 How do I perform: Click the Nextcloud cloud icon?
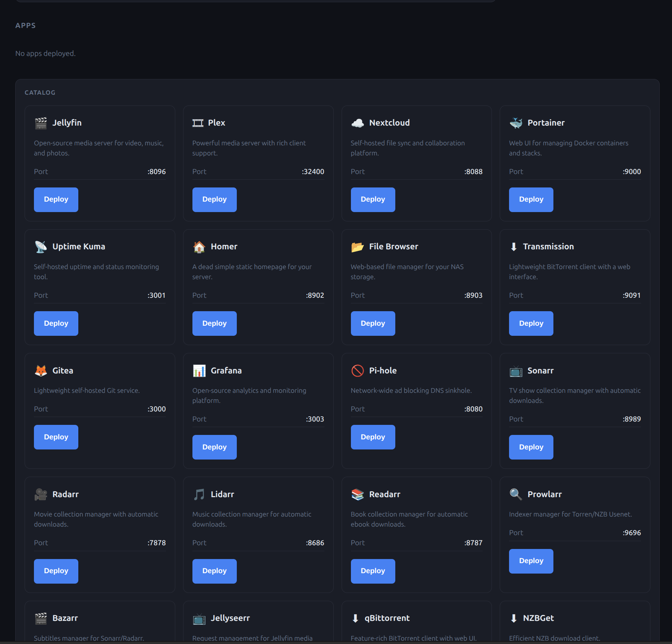pos(357,123)
